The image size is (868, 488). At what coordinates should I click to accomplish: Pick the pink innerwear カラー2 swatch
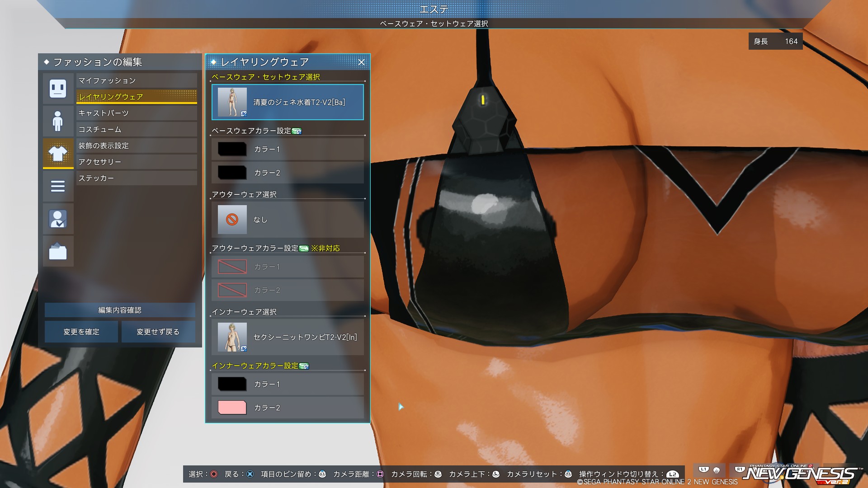click(x=232, y=408)
